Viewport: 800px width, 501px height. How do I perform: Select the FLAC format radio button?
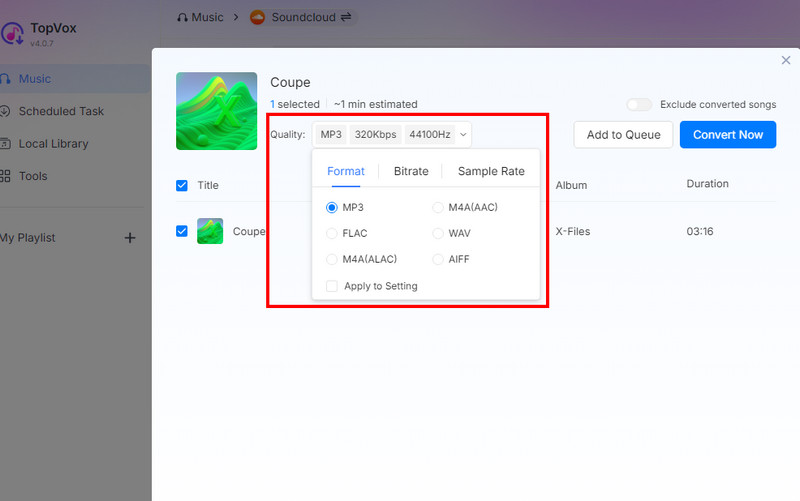pos(332,233)
